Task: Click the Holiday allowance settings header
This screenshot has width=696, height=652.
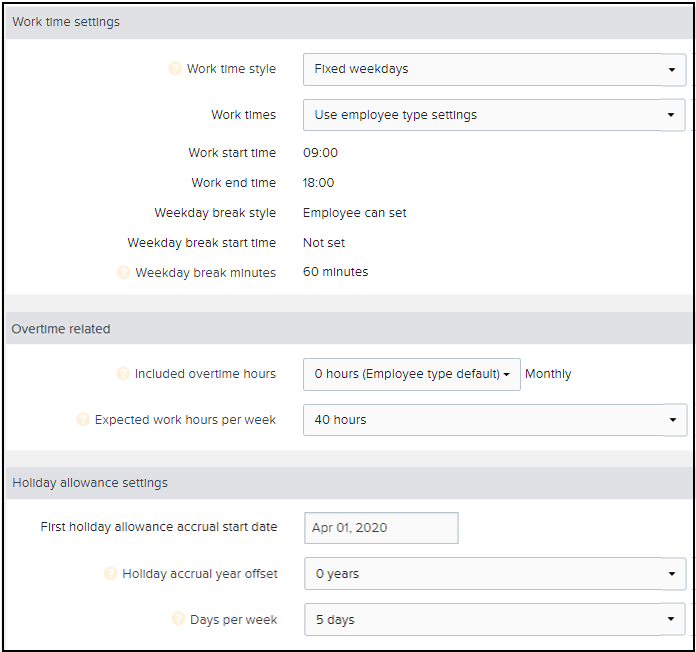Action: pos(349,482)
